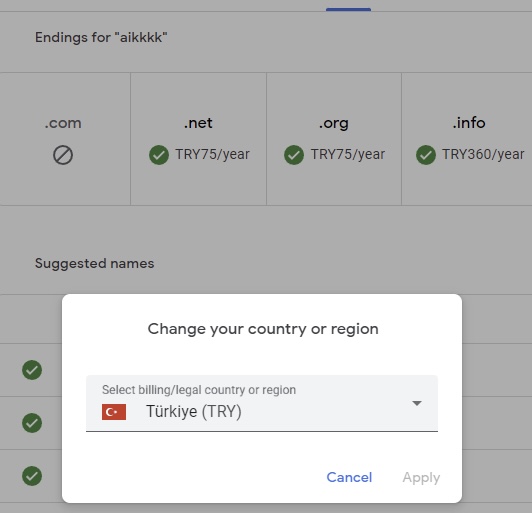Apply the selected country or region
532x513 pixels.
(421, 478)
